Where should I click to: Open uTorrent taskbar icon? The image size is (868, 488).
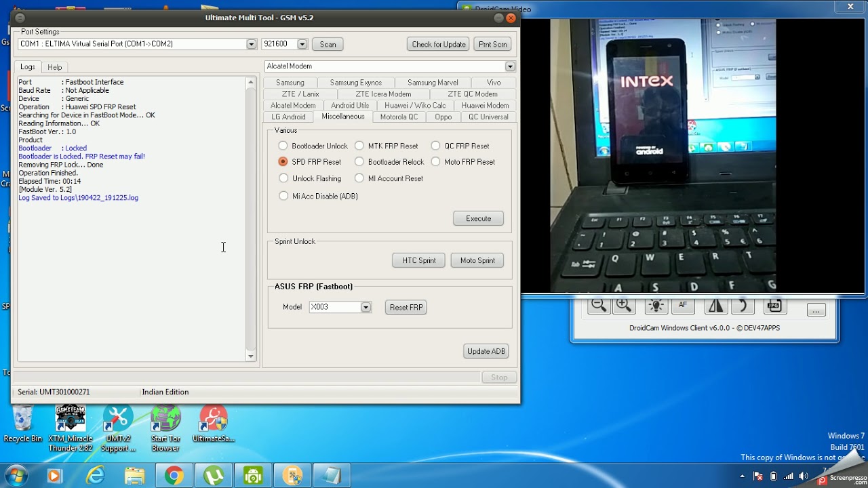coord(214,476)
